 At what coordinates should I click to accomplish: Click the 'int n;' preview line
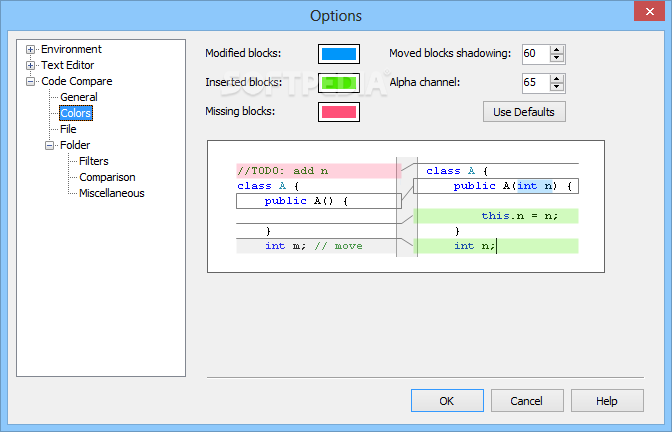pos(496,246)
